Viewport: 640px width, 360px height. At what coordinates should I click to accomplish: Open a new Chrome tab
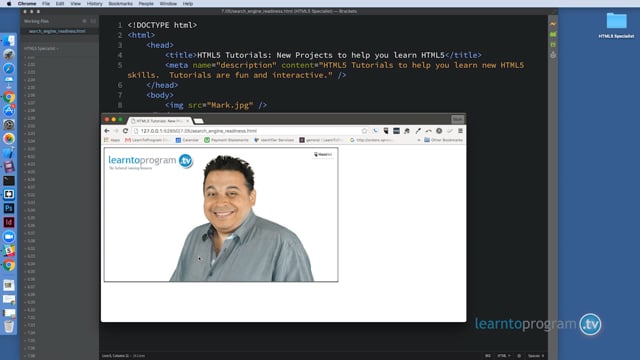(x=199, y=121)
